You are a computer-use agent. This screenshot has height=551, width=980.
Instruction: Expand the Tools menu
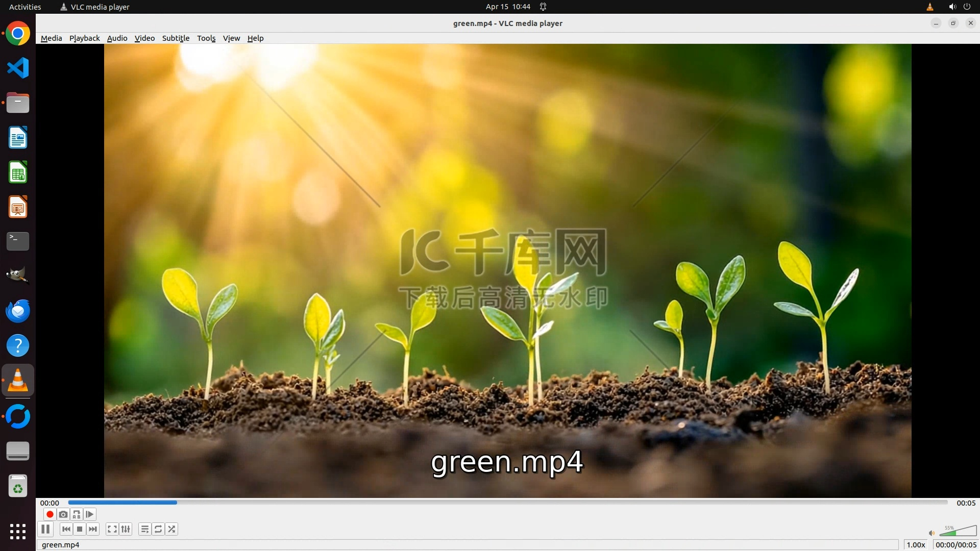(x=206, y=38)
